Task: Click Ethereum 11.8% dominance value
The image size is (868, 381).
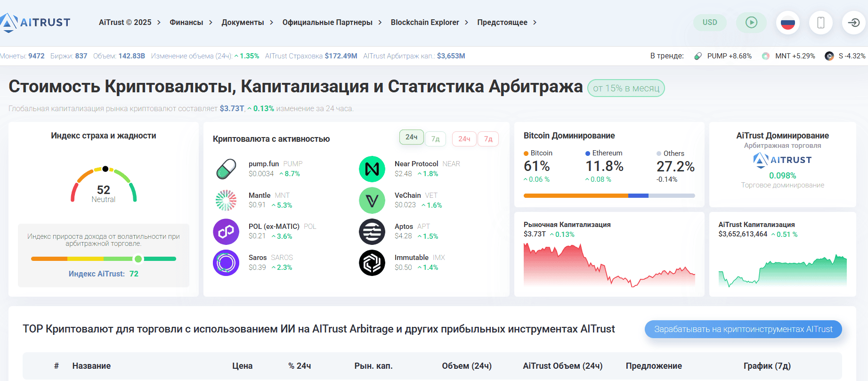Action: (x=604, y=166)
